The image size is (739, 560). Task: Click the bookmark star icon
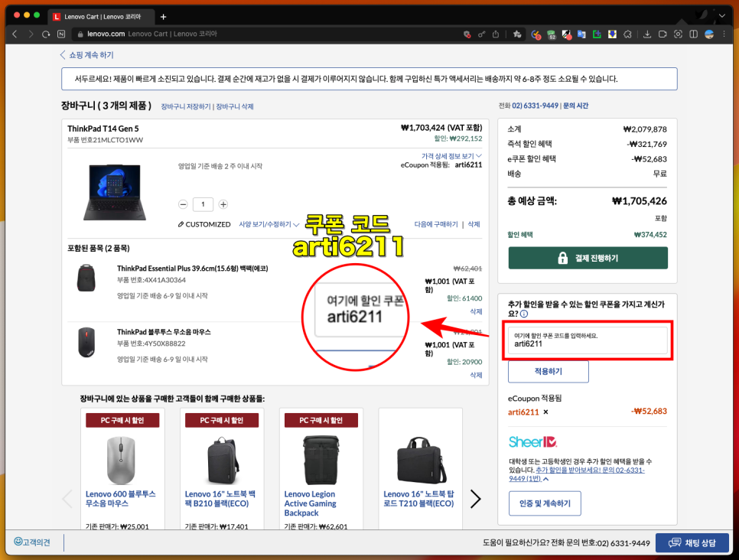click(x=517, y=34)
